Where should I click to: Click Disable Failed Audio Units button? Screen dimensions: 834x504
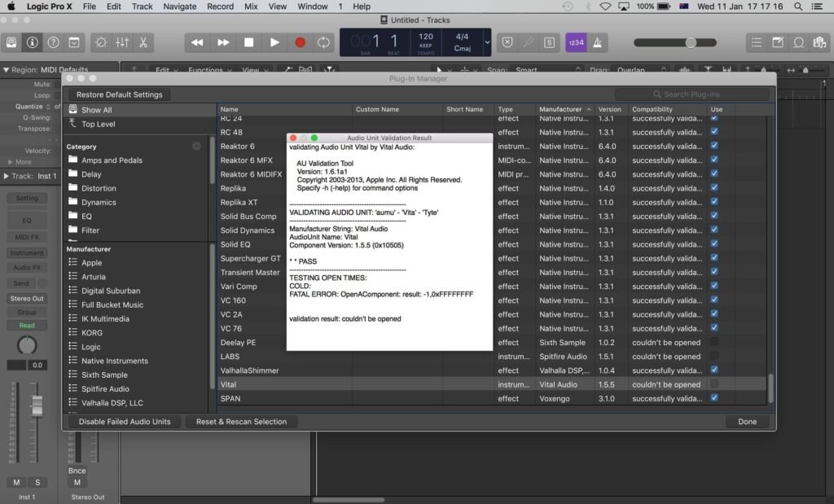(125, 422)
